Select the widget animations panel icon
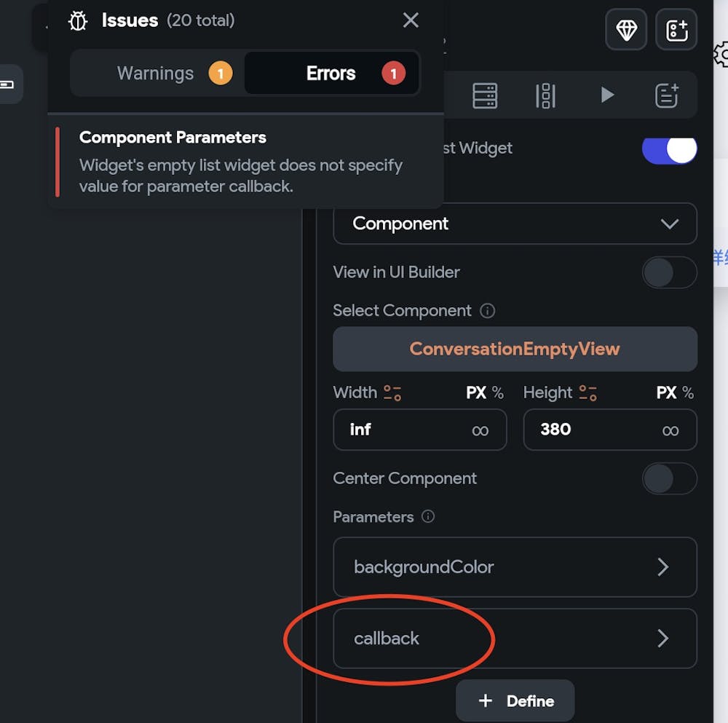The image size is (728, 723). [546, 95]
